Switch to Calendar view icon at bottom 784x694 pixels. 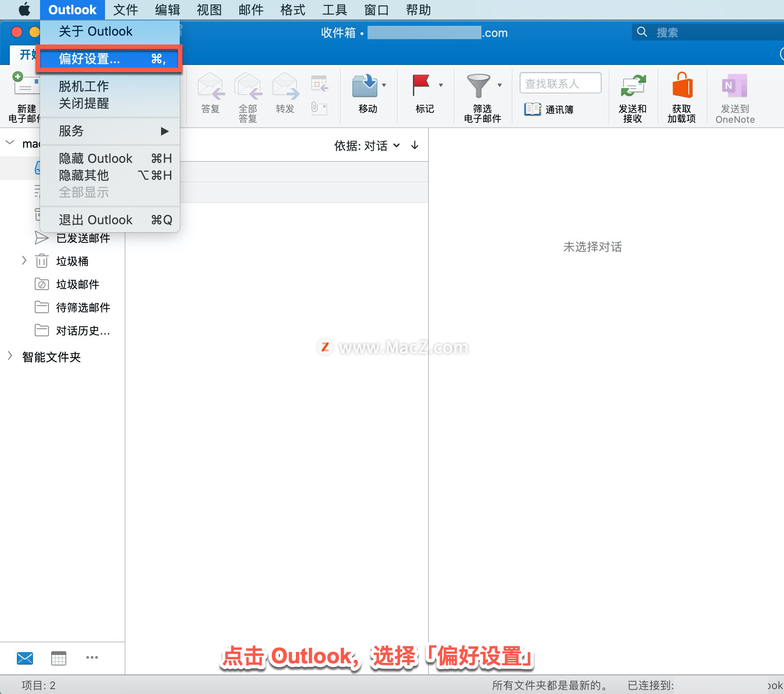click(x=59, y=658)
